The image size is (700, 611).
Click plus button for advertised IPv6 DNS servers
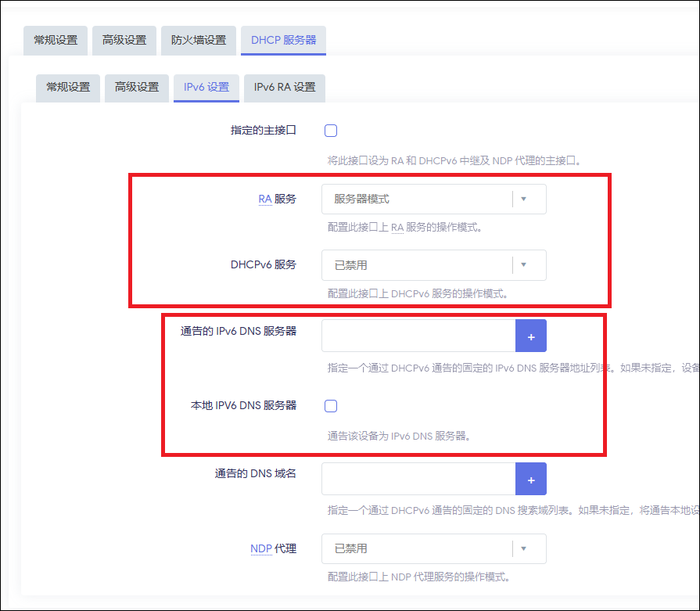pyautogui.click(x=530, y=336)
